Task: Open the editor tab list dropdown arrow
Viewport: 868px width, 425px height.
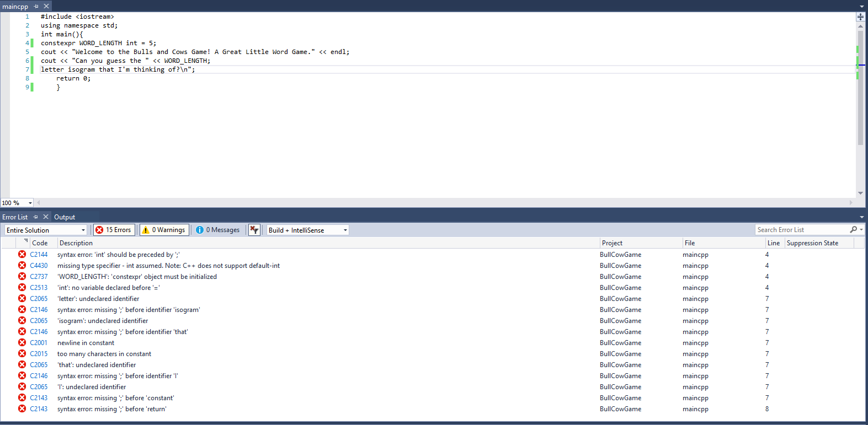Action: click(861, 7)
